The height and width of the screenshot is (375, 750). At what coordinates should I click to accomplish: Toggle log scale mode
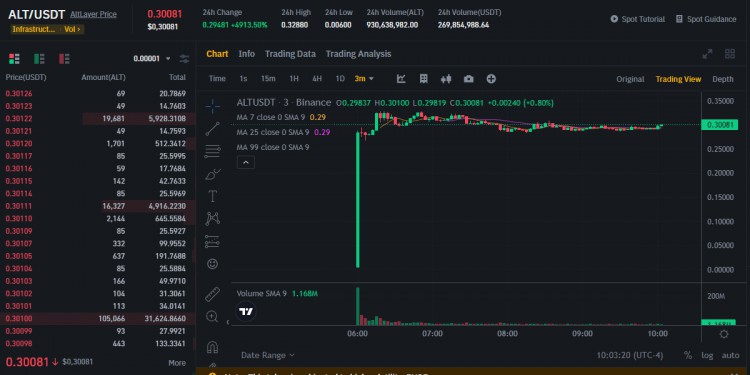coord(707,355)
